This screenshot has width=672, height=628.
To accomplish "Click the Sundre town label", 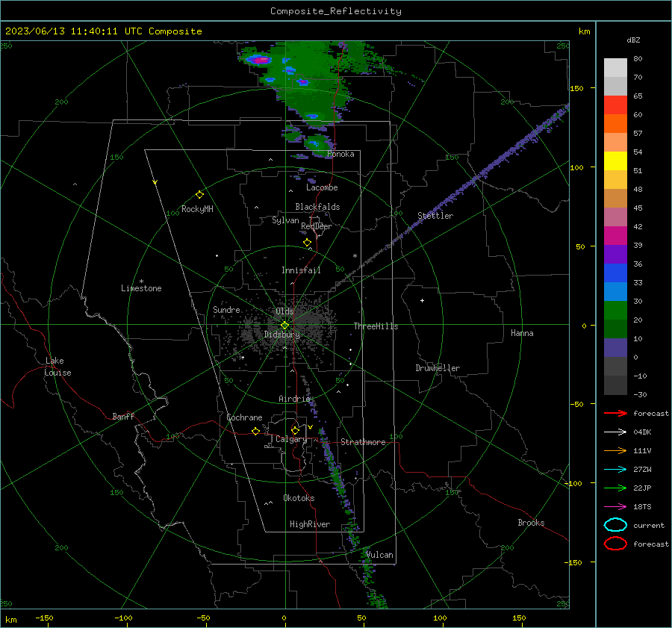I will 226,310.
